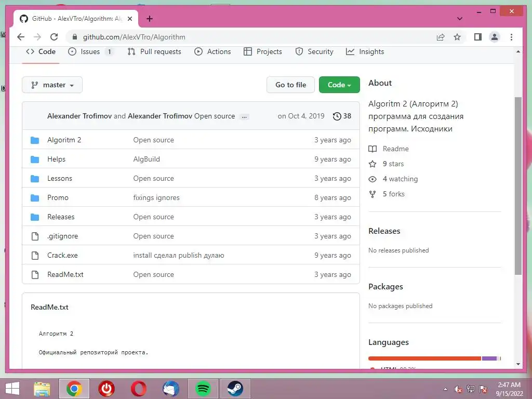Image resolution: width=532 pixels, height=399 pixels.
Task: Click the AlgBuild commit message
Action: tap(147, 159)
